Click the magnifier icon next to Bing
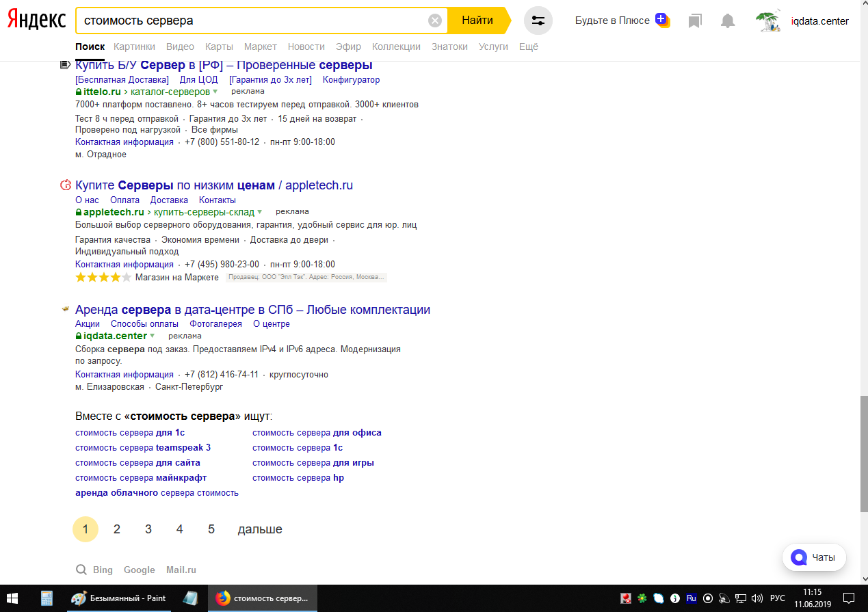 point(81,570)
